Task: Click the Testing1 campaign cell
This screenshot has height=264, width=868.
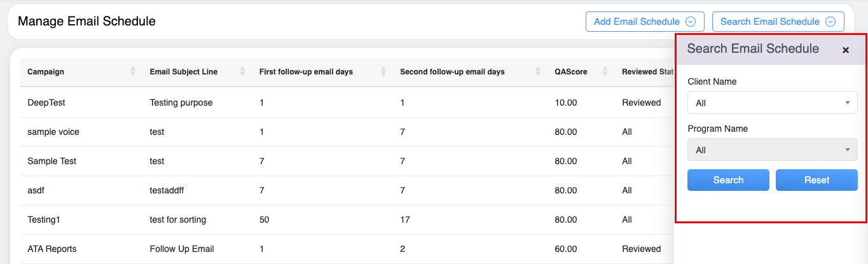Action: coord(43,219)
